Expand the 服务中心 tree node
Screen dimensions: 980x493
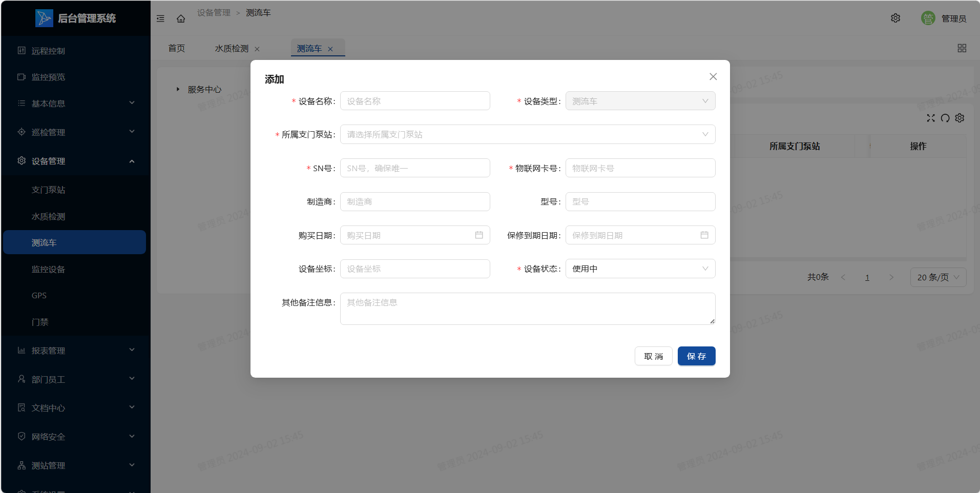click(178, 89)
